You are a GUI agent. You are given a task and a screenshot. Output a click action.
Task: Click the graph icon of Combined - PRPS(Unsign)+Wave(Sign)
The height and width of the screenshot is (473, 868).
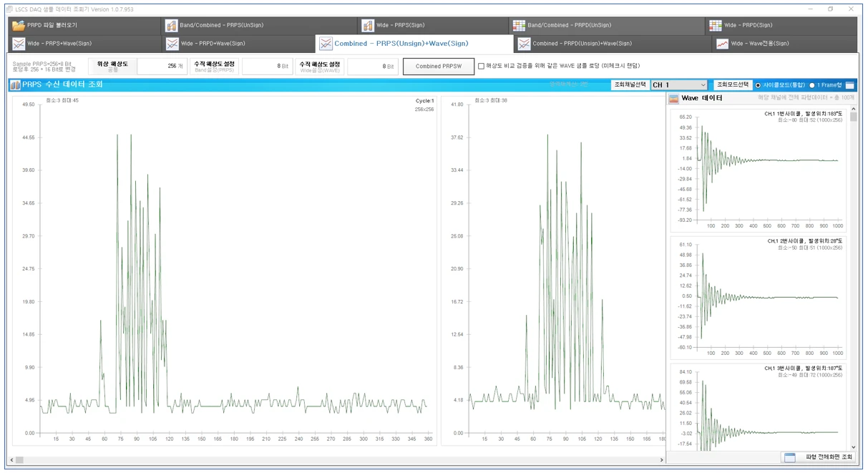pyautogui.click(x=326, y=44)
